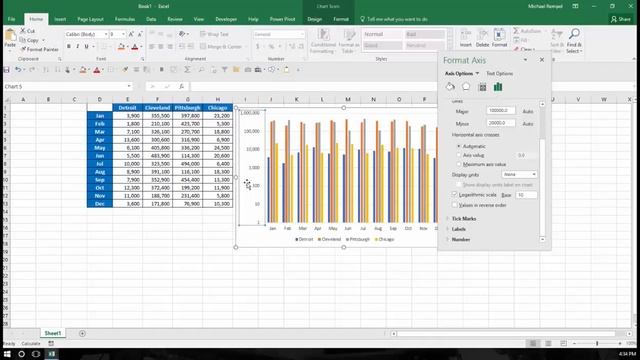Apply italic formatting with I icon

click(78, 47)
